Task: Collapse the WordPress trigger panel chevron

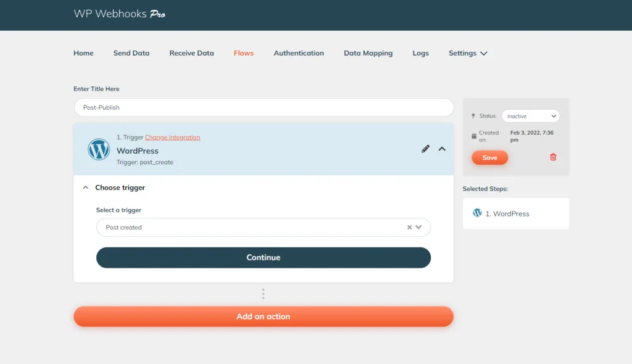Action: tap(442, 149)
